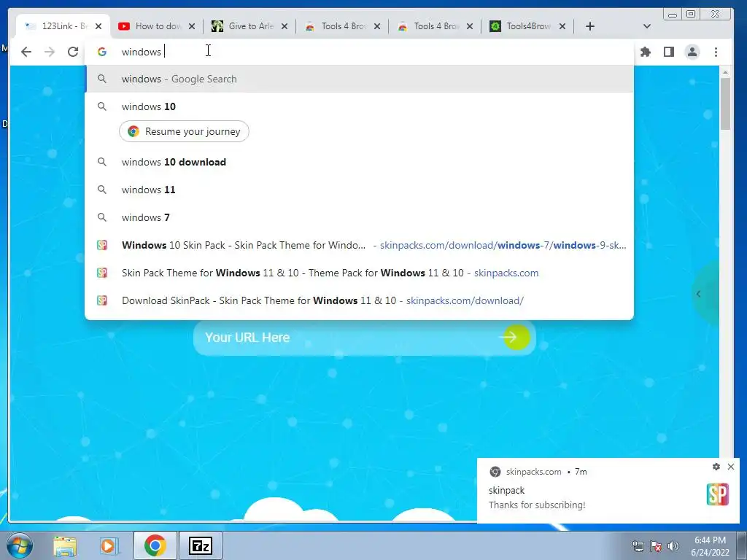This screenshot has width=747, height=560.
Task: Open notification settings gear icon
Action: (716, 467)
